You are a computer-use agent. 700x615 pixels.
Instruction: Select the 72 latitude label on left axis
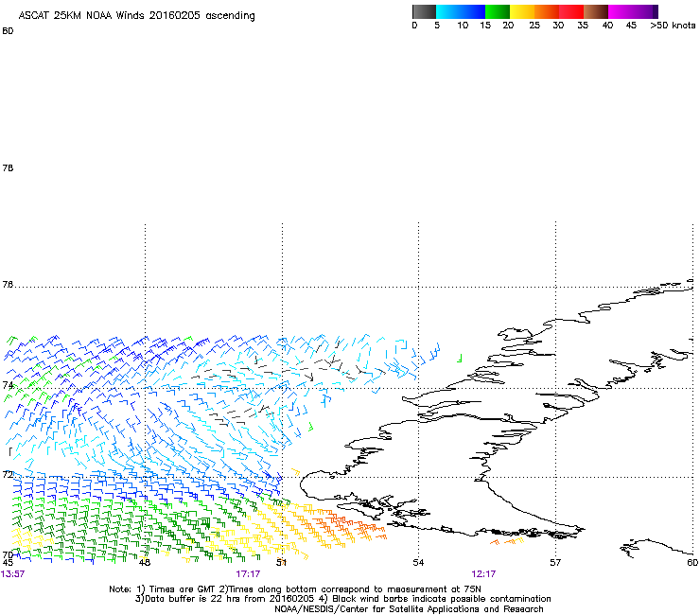[8, 474]
